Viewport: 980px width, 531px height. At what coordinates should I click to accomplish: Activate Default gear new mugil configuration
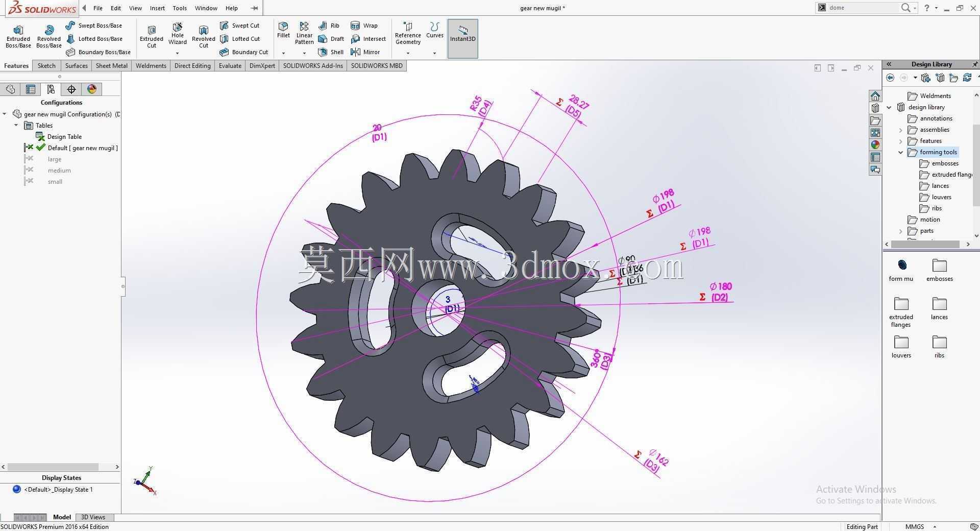[82, 148]
